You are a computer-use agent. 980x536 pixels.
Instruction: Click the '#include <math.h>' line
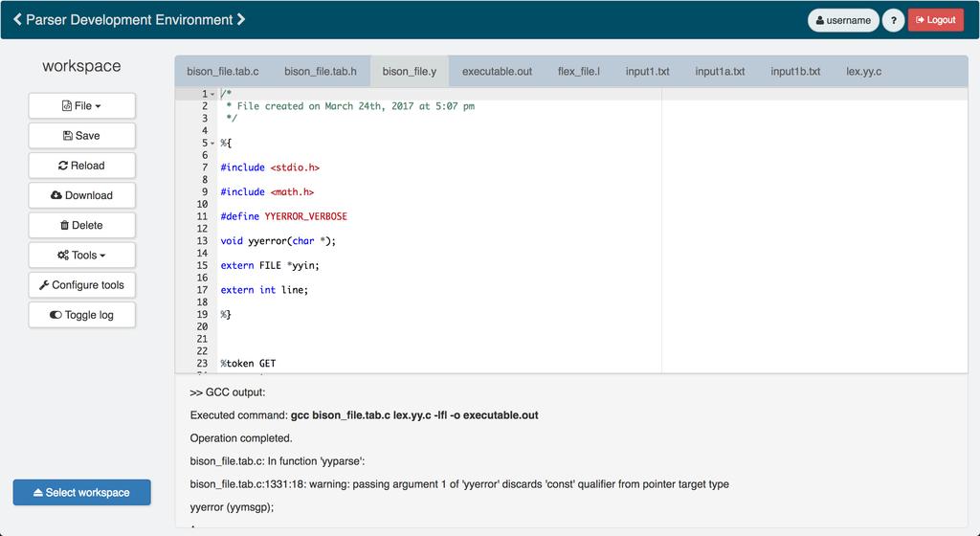point(267,191)
